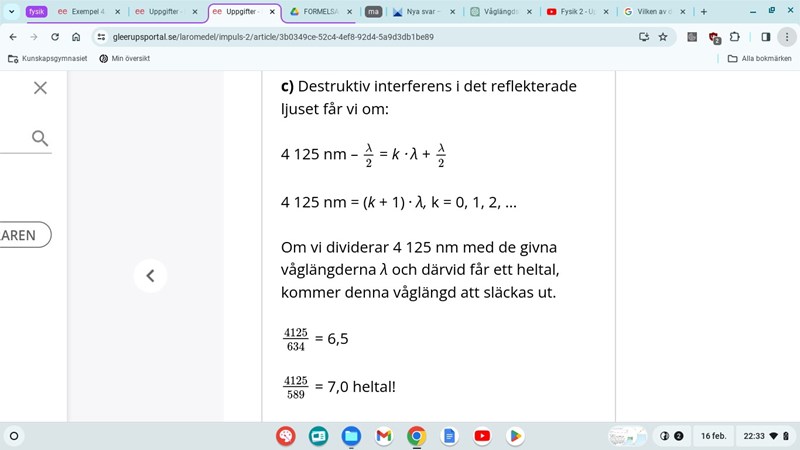This screenshot has width=800, height=450.
Task: Open Files app from the shelf
Action: 351,436
